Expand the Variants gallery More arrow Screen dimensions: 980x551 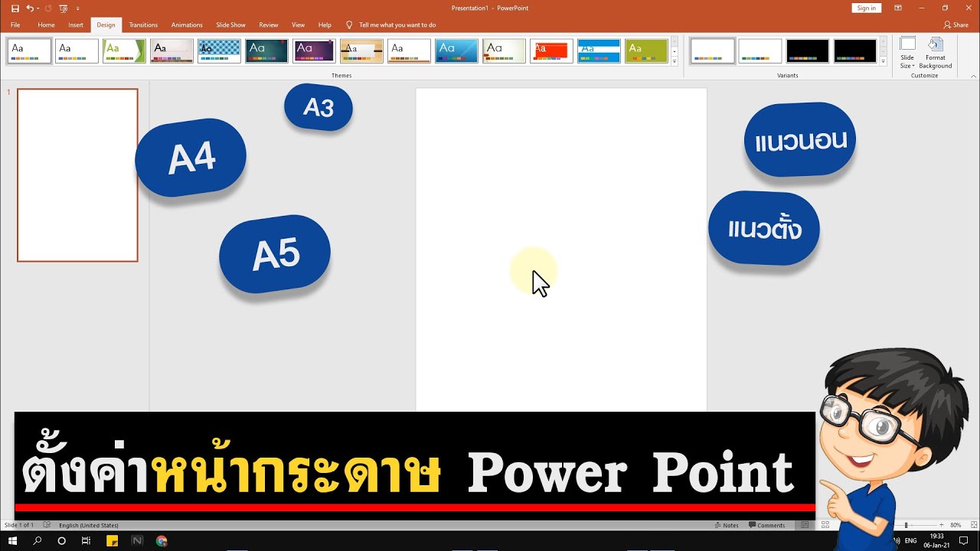(883, 61)
